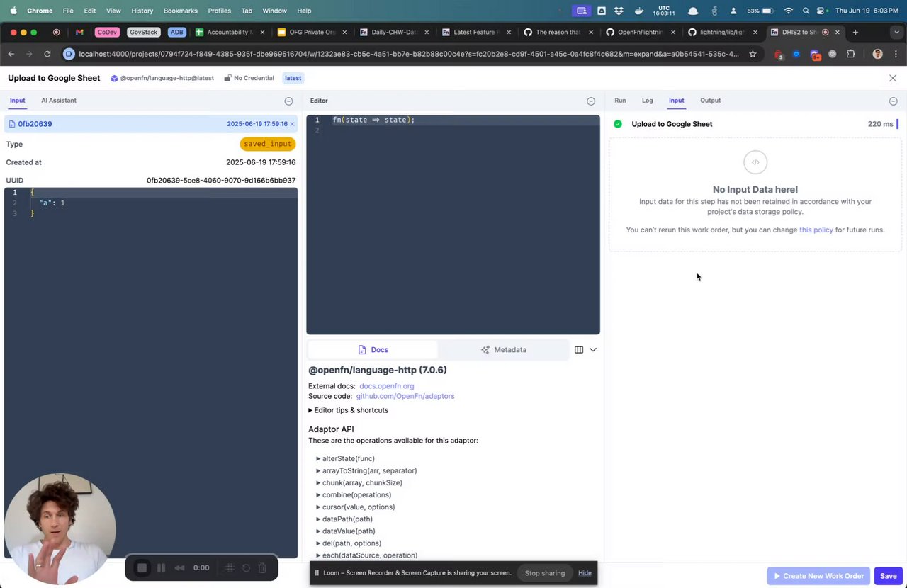Open the Output tab

coord(710,101)
